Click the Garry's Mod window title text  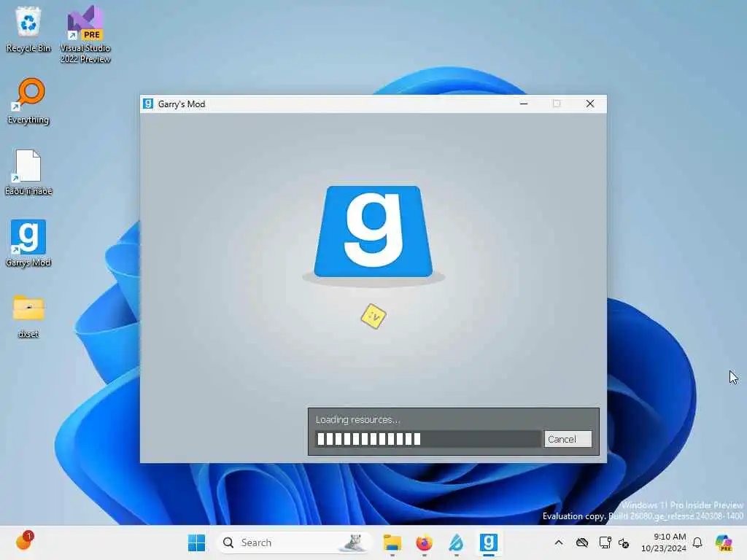(181, 104)
